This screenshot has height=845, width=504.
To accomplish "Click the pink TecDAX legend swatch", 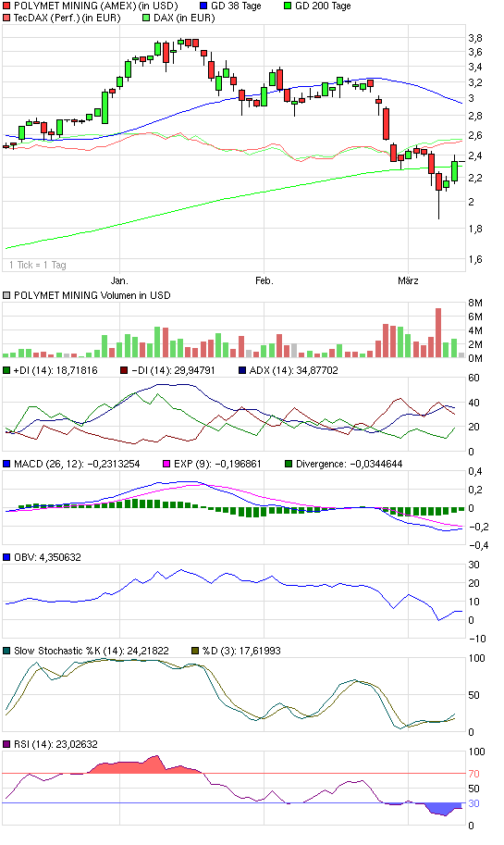I will 6,18.
